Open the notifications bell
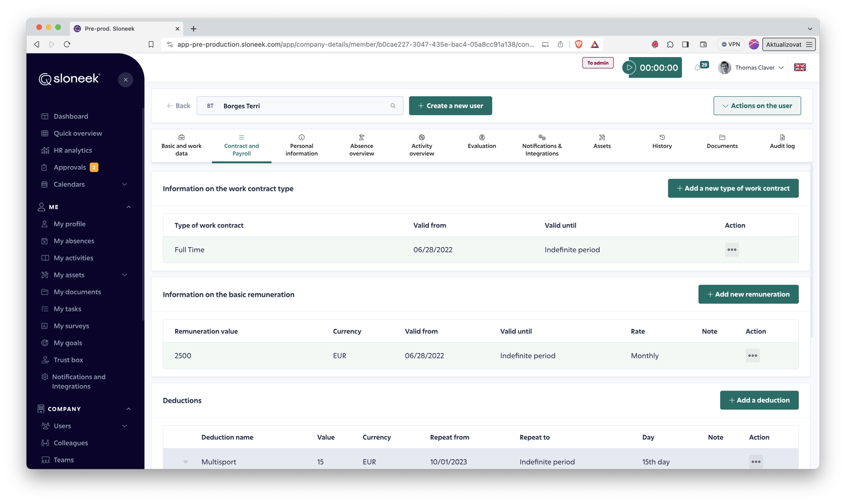846x504 pixels. (699, 67)
